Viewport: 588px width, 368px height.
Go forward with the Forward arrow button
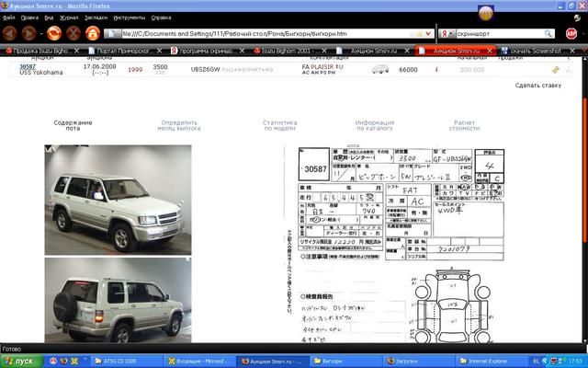[x=28, y=33]
